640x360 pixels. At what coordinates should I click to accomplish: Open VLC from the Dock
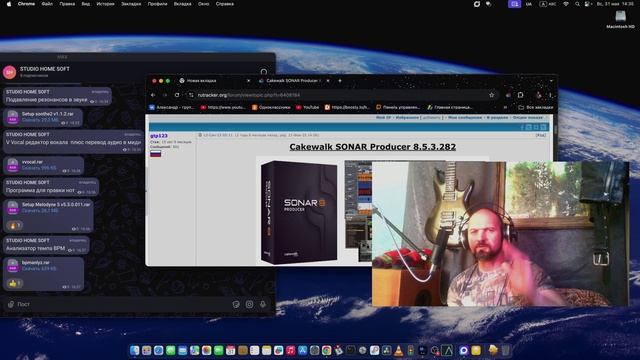(398, 350)
